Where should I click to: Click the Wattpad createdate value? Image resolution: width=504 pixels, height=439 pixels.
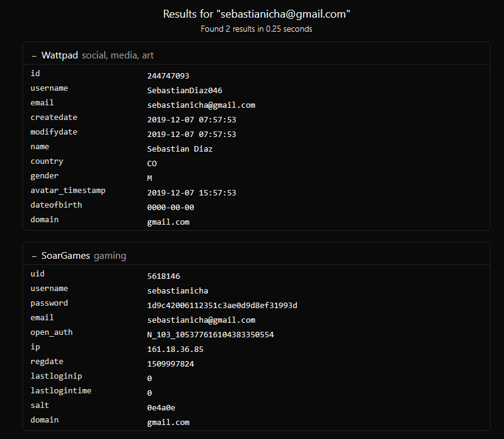coord(191,120)
